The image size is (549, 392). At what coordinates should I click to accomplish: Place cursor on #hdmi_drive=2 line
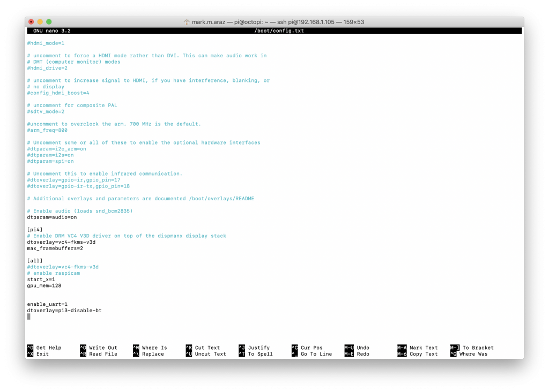[47, 68]
